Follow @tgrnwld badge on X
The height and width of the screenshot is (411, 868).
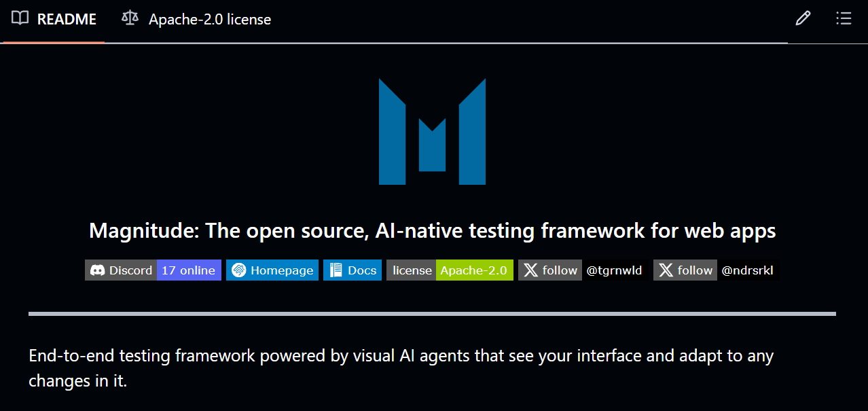point(583,270)
